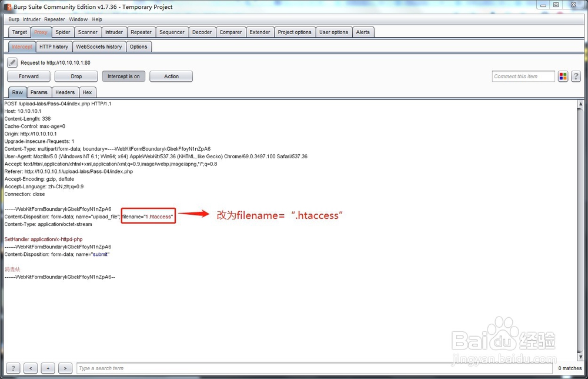
Task: Click the question mark button beside the search bar
Action: point(13,368)
